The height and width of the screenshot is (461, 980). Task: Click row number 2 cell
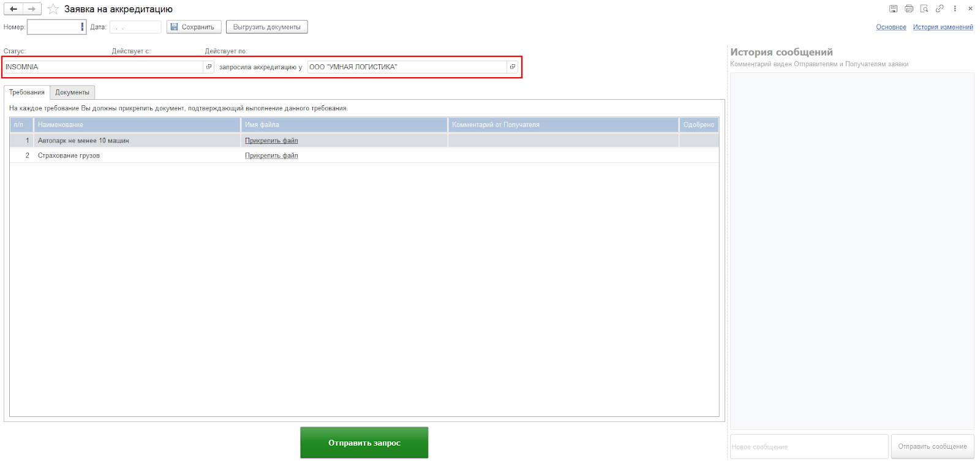(x=21, y=156)
